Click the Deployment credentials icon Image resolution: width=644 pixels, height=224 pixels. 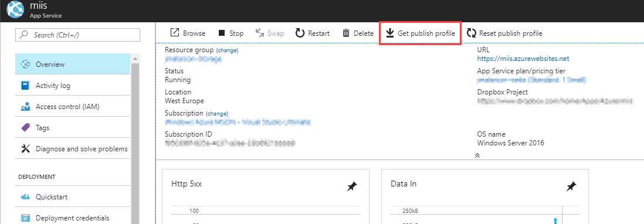(25, 218)
